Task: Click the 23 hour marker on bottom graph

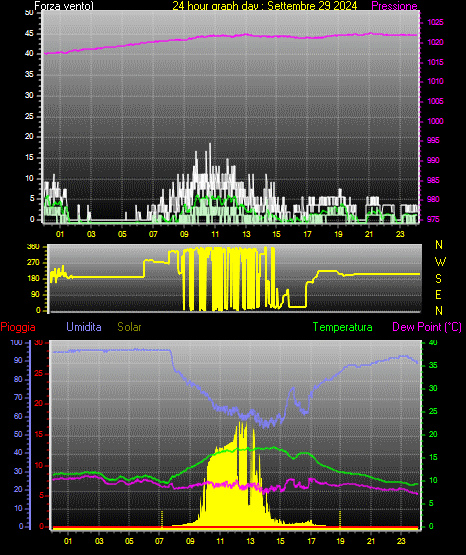Action: (401, 541)
